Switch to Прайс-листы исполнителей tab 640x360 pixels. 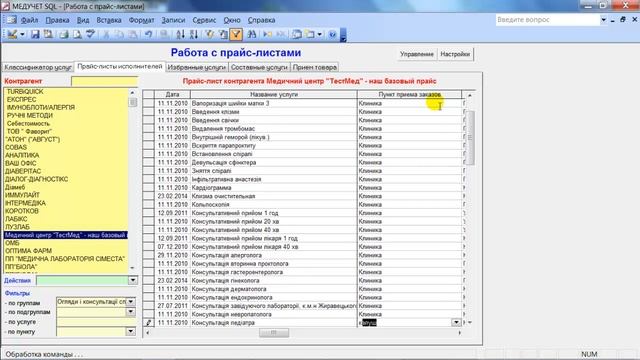[x=120, y=67]
